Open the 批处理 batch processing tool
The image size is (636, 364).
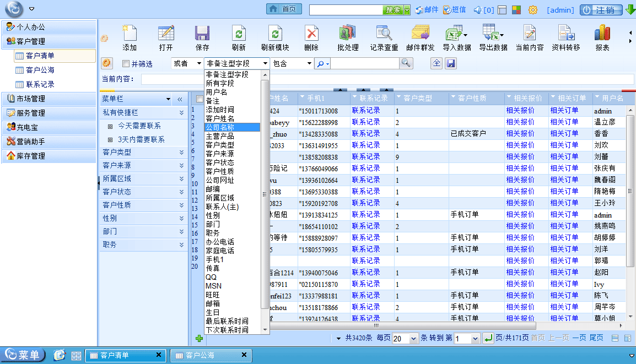coord(348,34)
